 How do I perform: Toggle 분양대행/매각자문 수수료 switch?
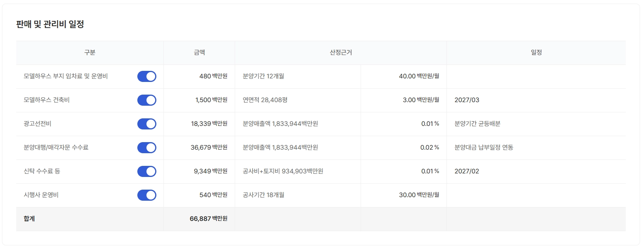146,148
